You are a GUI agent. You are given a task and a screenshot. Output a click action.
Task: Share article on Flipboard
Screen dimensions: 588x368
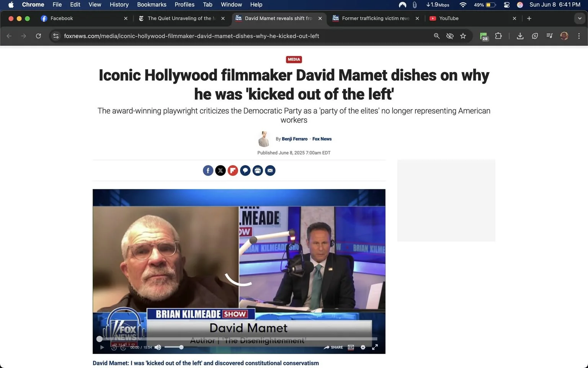pyautogui.click(x=233, y=171)
